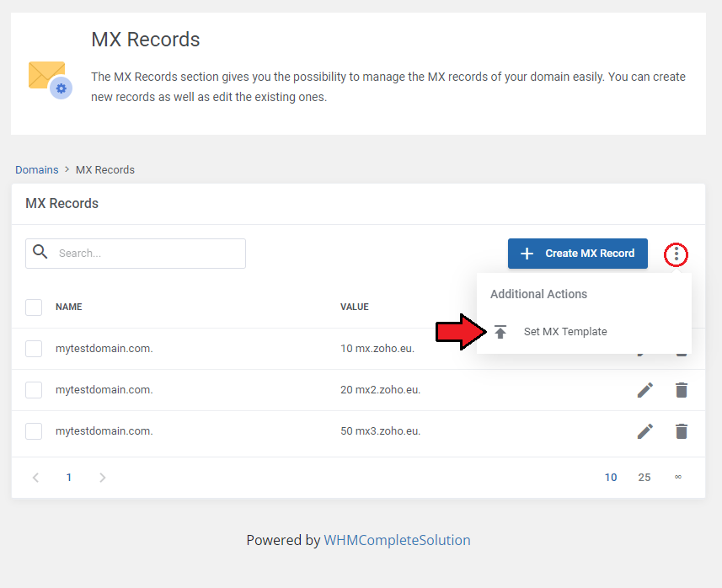Sort by the VALUE column header
The height and width of the screenshot is (588, 722).
(354, 307)
